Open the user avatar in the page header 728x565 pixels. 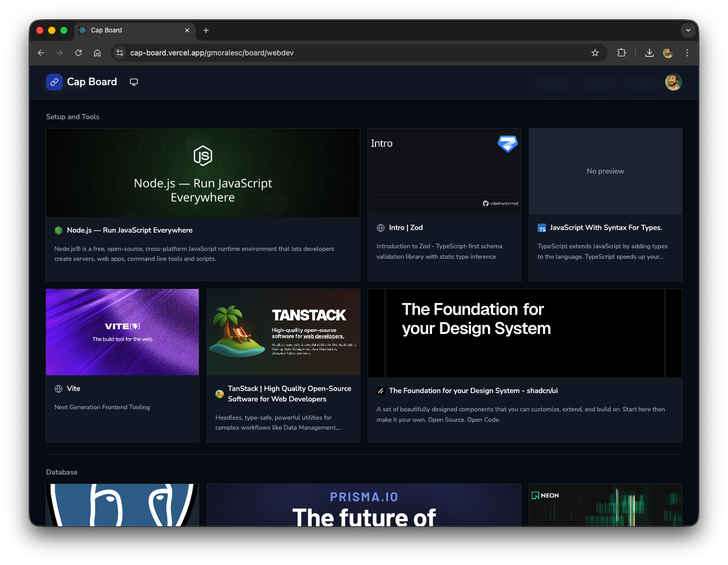(x=673, y=82)
